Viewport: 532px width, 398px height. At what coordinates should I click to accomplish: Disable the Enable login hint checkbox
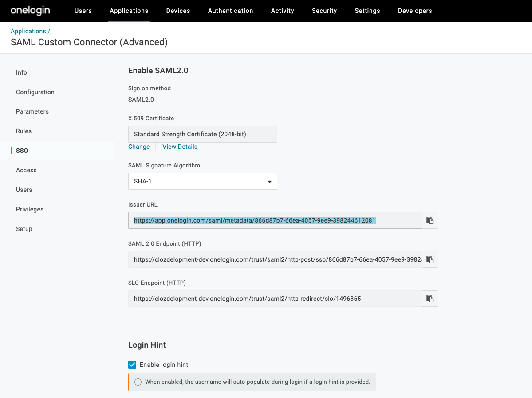tap(132, 364)
